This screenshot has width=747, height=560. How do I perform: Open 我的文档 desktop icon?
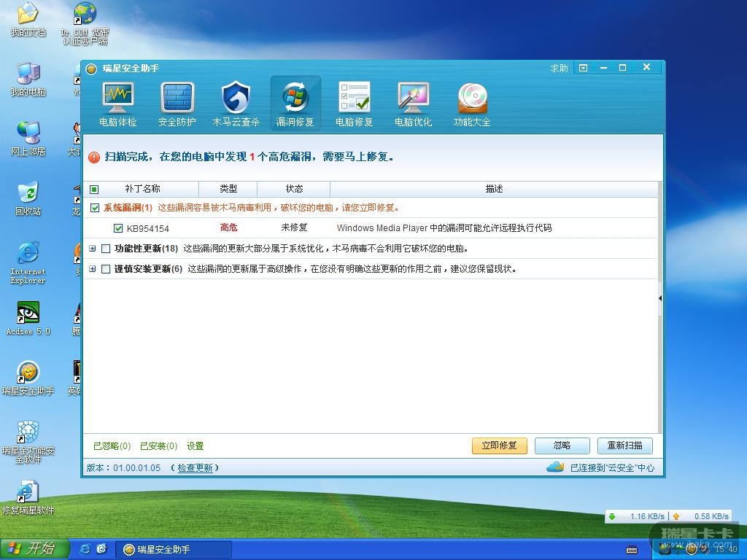[x=28, y=20]
